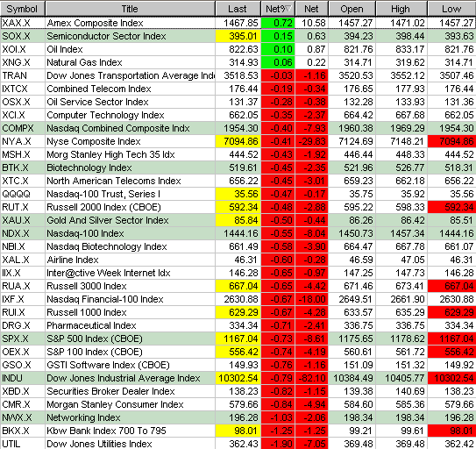The image size is (476, 449).
Task: Select the S&P 500 Index (CBOE) row
Action: pos(238,339)
